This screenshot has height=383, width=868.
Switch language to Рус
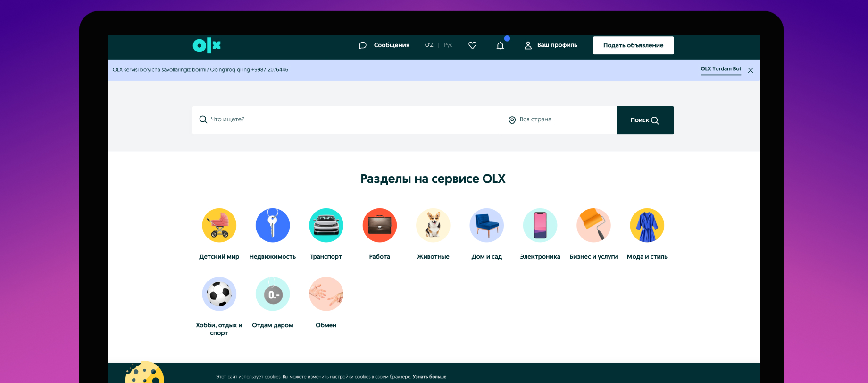tap(448, 45)
